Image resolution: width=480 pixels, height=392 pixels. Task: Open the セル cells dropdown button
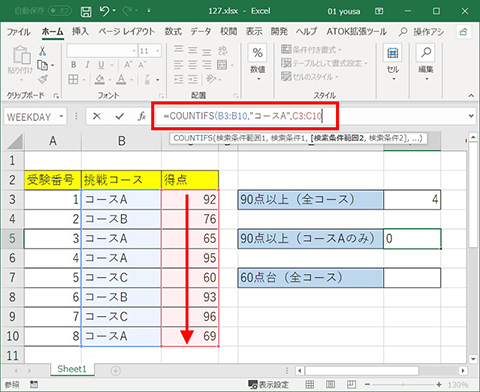coord(393,63)
